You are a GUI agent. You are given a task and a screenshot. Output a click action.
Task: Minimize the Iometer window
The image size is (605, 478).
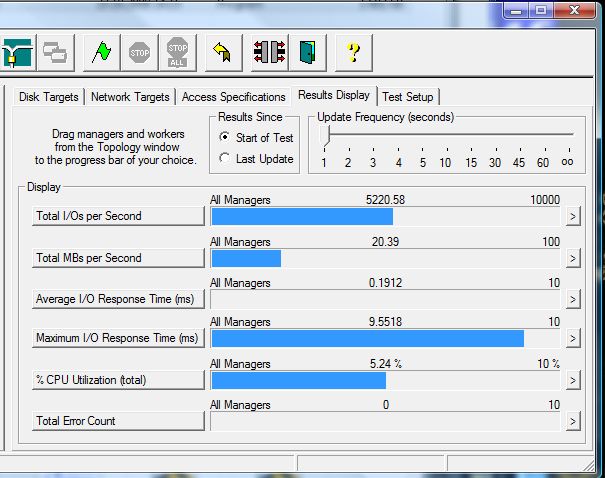(516, 10)
